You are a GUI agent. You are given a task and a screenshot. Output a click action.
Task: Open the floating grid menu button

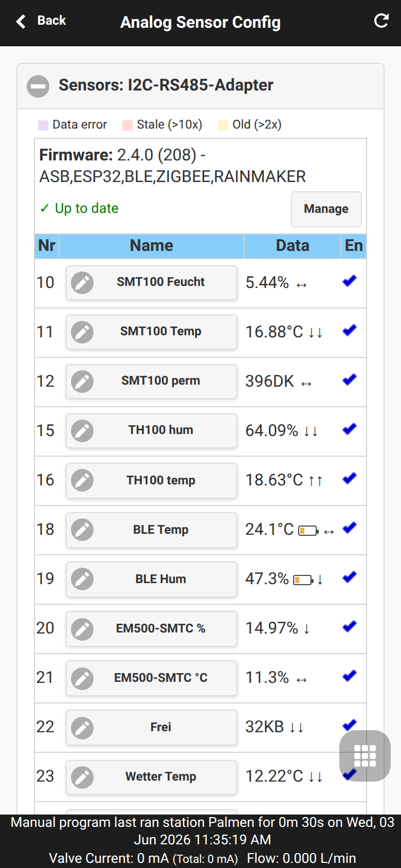pos(365,756)
